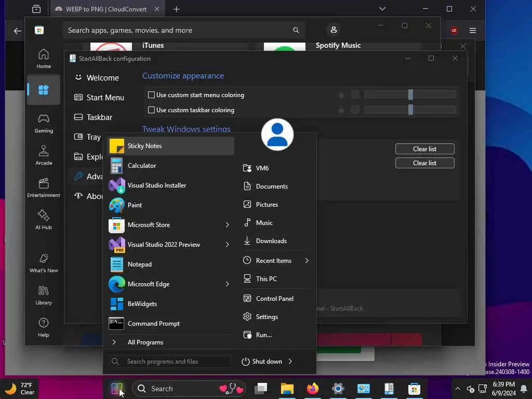This screenshot has width=532, height=399.
Task: Click Microsoft Store search apps field
Action: pyautogui.click(x=183, y=30)
